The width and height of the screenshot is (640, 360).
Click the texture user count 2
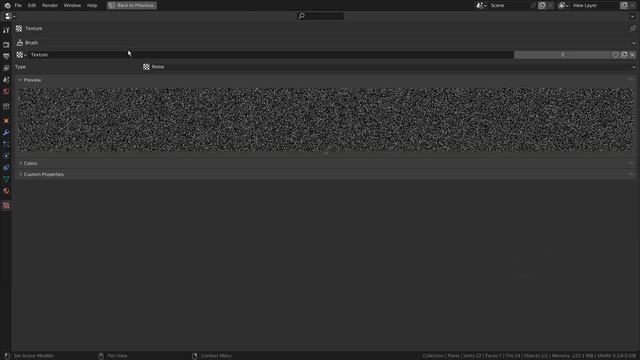[562, 55]
